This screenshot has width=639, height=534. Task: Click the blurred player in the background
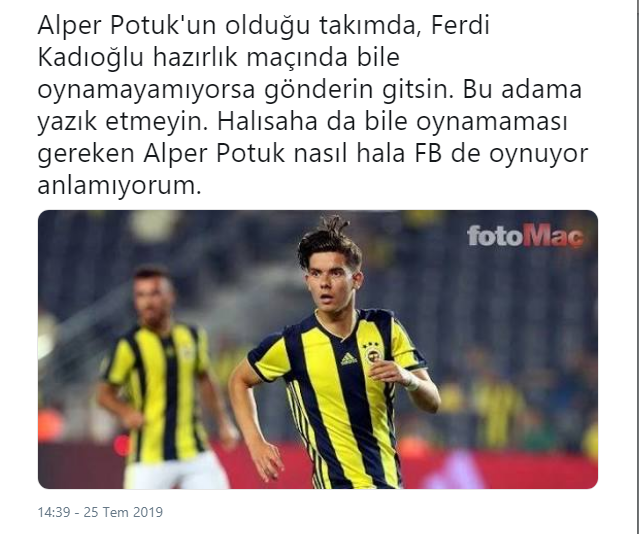(x=163, y=375)
